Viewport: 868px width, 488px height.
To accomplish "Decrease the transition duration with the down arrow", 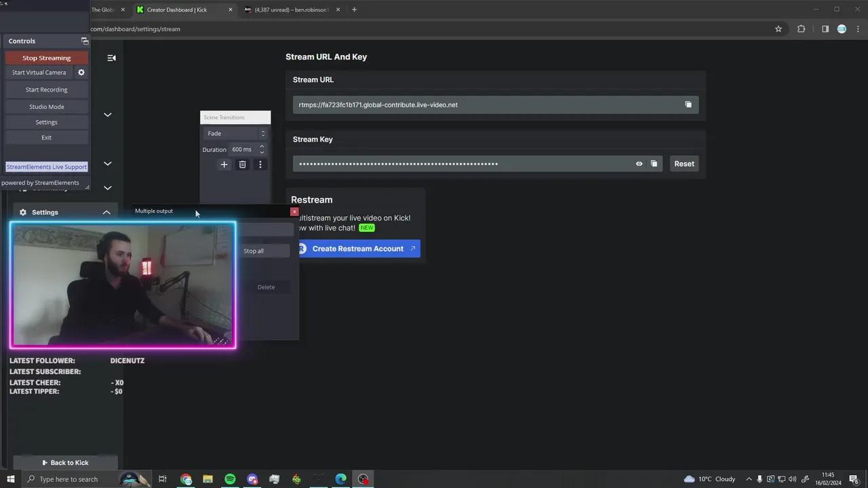I will 262,152.
